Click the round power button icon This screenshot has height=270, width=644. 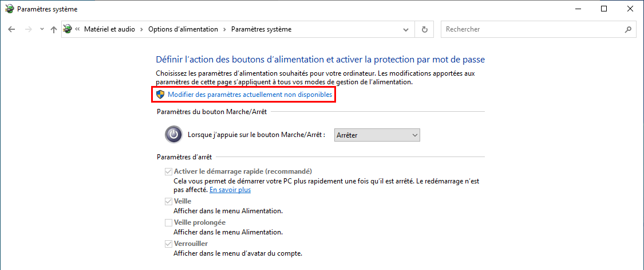point(173,134)
